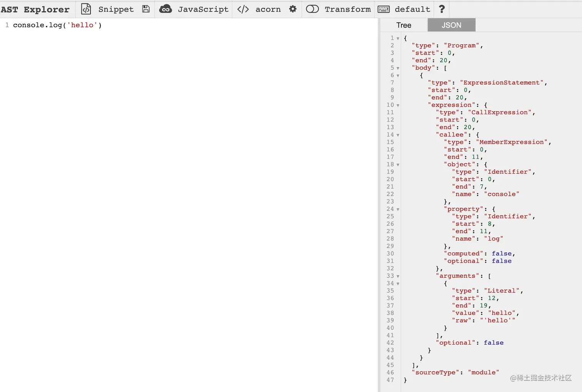Collapse the "property" object fold arrow
Screen dimensions: 582x392
398,210
